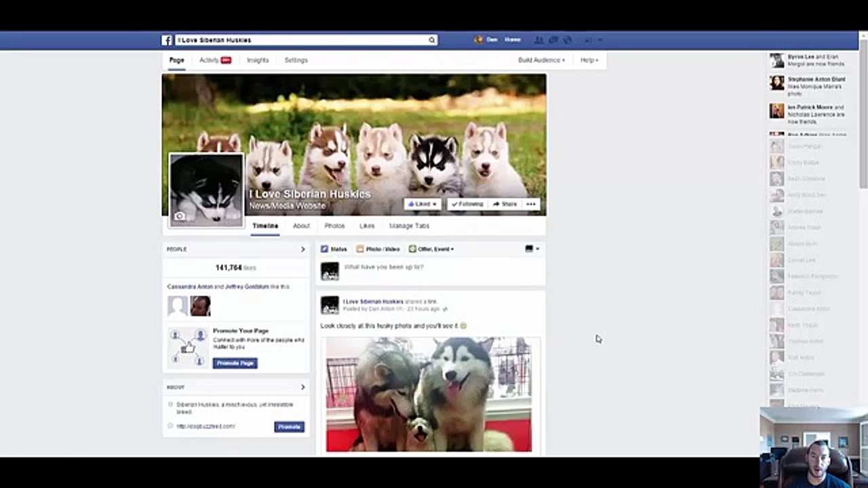Click the Facebook logo icon
This screenshot has width=868, height=488.
[x=167, y=40]
